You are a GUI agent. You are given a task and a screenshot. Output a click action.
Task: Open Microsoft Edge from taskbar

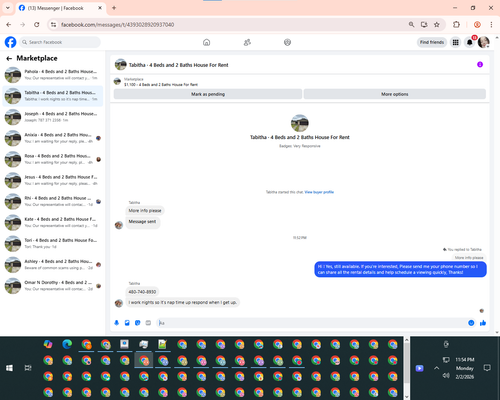click(67, 344)
